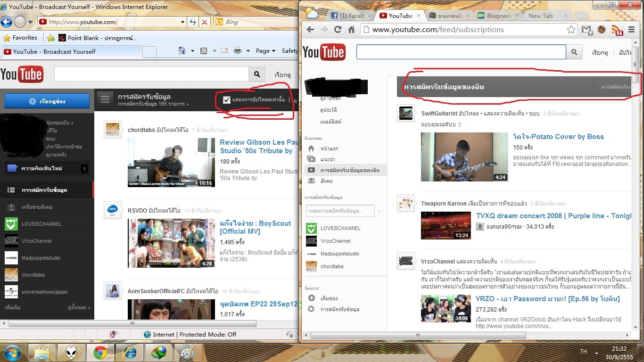This screenshot has width=644, height=362.
Task: Select LOVEiSCHANNEL in Chrome sidebar
Action: [340, 228]
